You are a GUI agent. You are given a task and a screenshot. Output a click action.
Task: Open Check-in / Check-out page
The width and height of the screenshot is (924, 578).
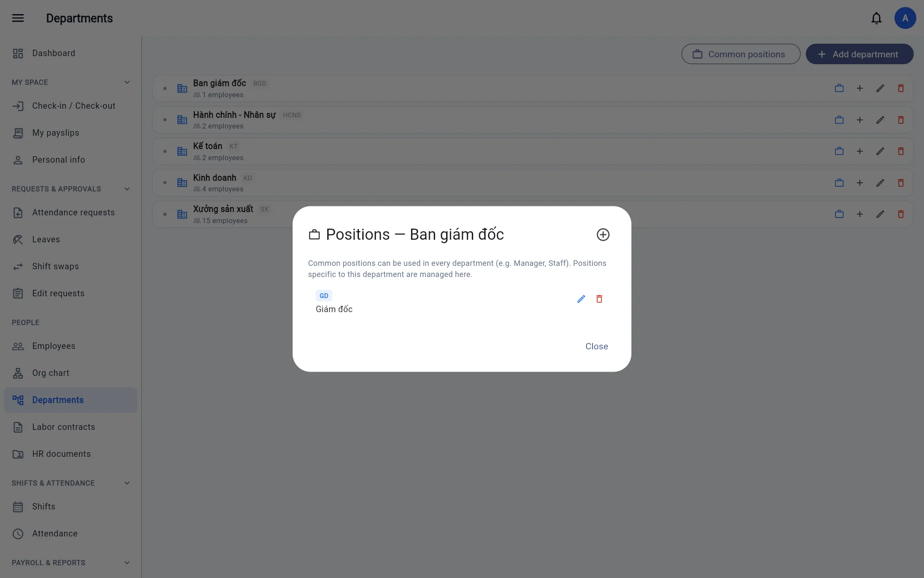(71, 106)
